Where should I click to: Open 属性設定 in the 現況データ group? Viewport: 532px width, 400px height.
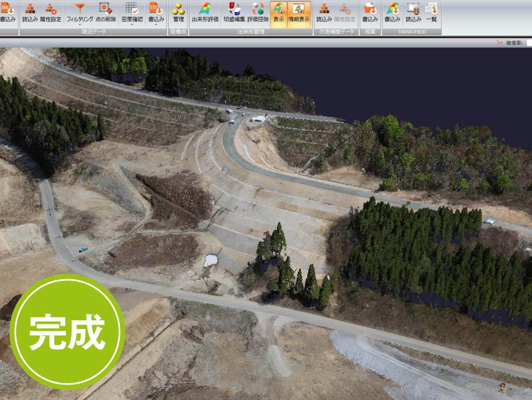(x=51, y=12)
